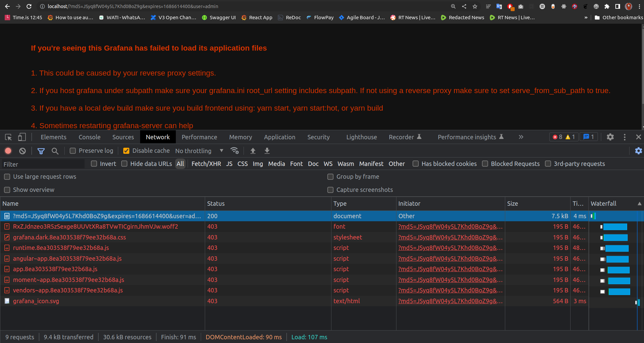Switch to the Application tab
This screenshot has height=343, width=644.
pos(279,137)
